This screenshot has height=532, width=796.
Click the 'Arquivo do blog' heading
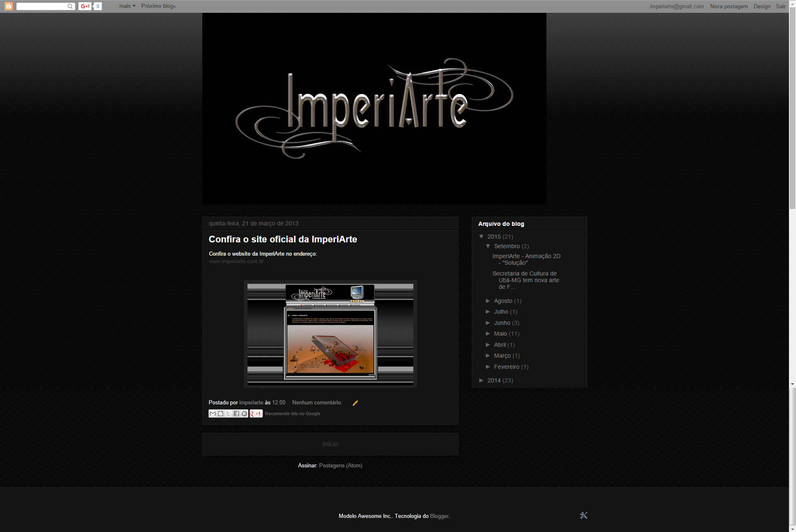501,224
